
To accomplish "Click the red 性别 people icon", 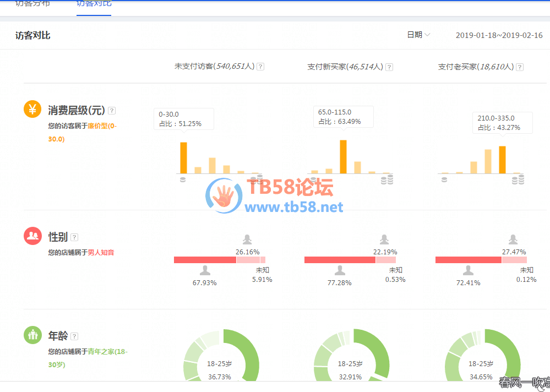I will [32, 236].
